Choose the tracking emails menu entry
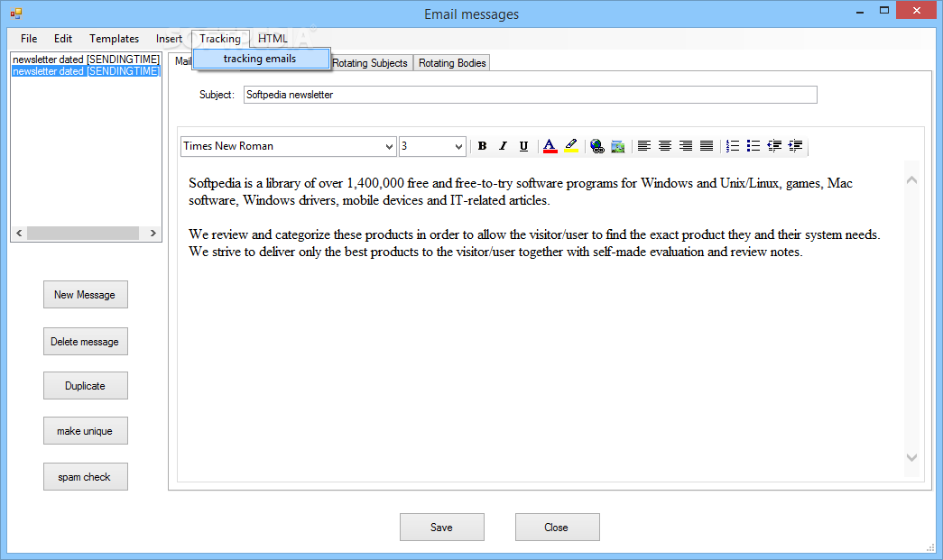Screen dimensions: 943x560 (262, 59)
